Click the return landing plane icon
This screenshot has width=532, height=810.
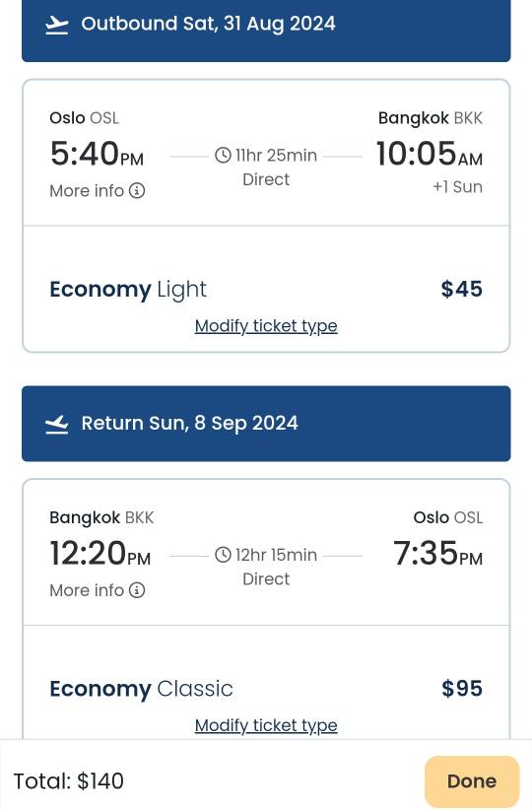(57, 424)
